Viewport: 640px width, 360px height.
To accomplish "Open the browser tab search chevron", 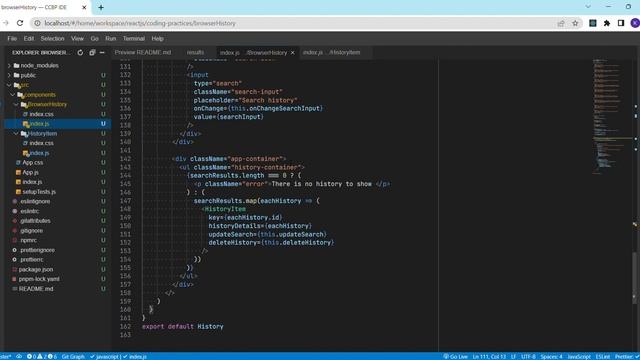I will coord(588,7).
